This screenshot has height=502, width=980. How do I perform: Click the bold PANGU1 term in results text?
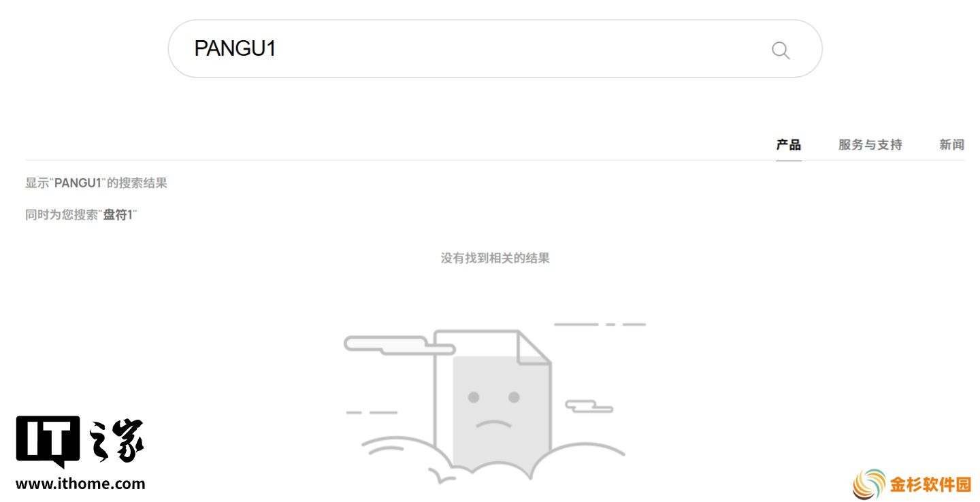click(x=78, y=183)
